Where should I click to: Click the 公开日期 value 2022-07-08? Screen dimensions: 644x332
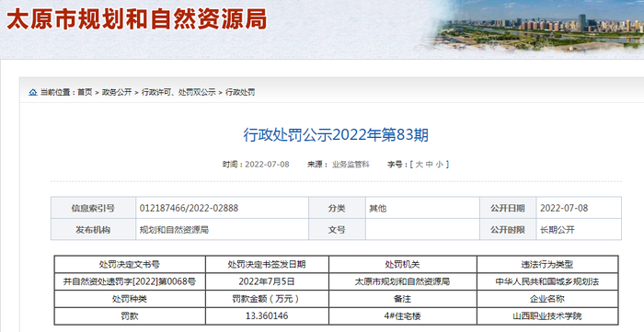563,208
